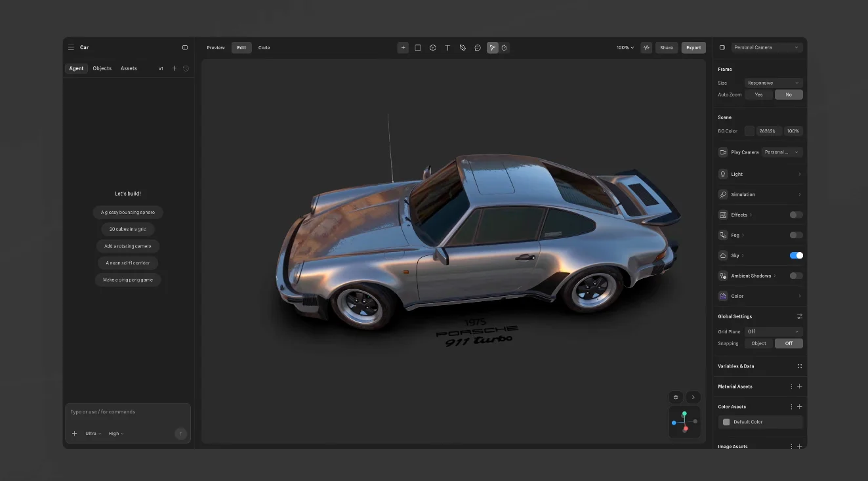This screenshot has height=481, width=868.
Task: Expand Variables & Data fullscreen icon
Action: pyautogui.click(x=799, y=366)
